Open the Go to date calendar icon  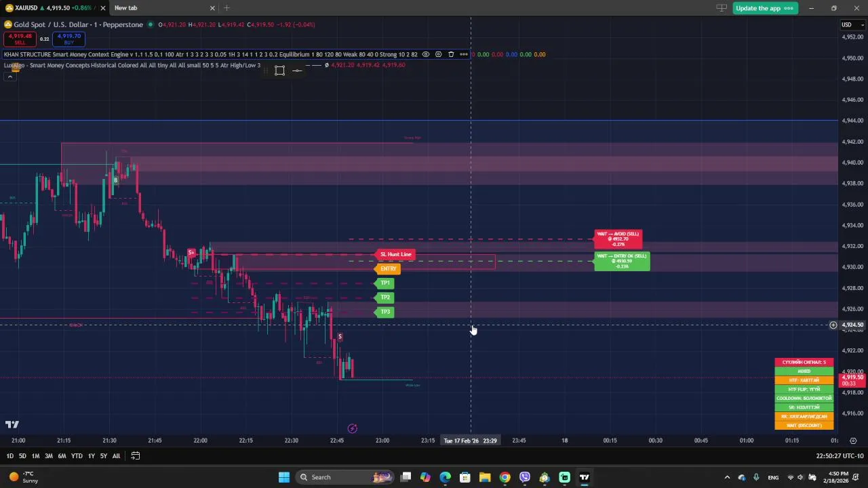(x=135, y=456)
